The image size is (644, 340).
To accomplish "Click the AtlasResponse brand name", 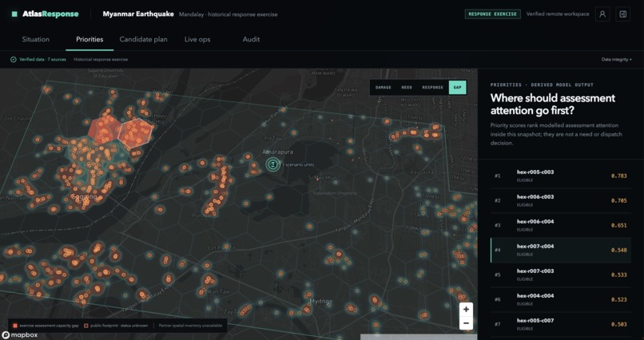I will pos(50,14).
